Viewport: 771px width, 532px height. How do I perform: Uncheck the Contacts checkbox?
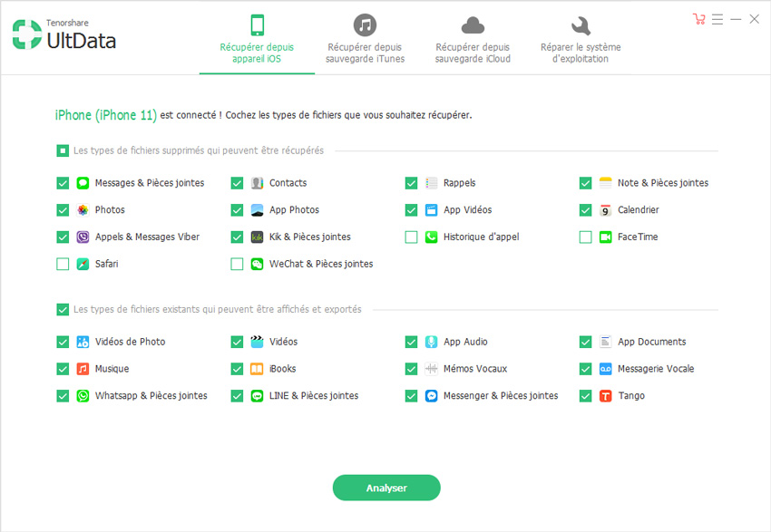tap(237, 183)
